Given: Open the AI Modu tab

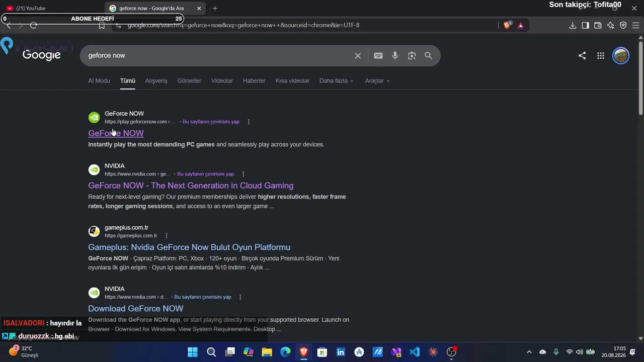Looking at the screenshot, I should coord(99,81).
